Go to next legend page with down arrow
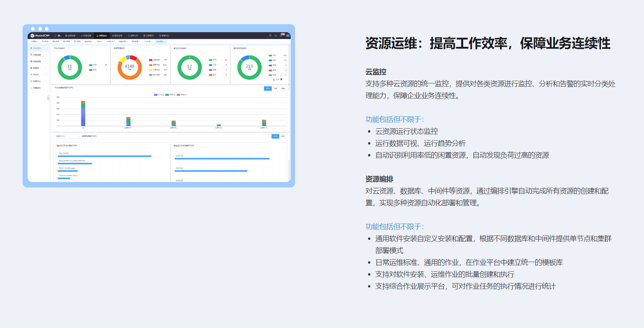644x328 pixels. tap(282, 79)
